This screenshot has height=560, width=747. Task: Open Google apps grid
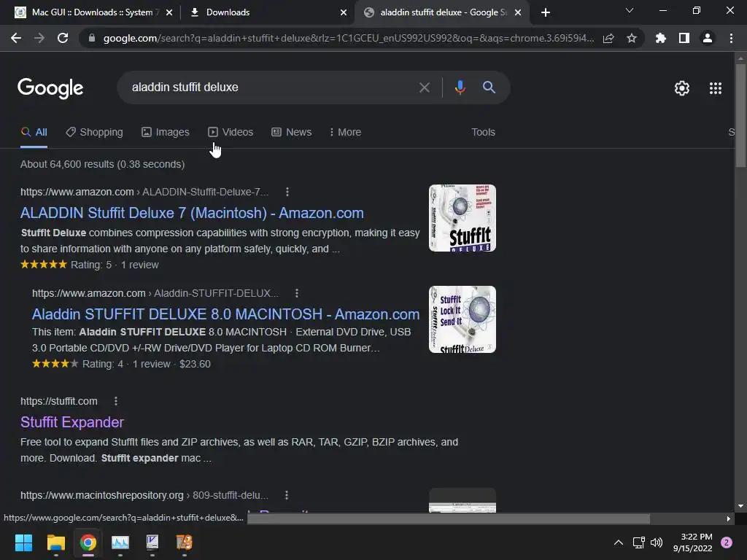pos(716,88)
